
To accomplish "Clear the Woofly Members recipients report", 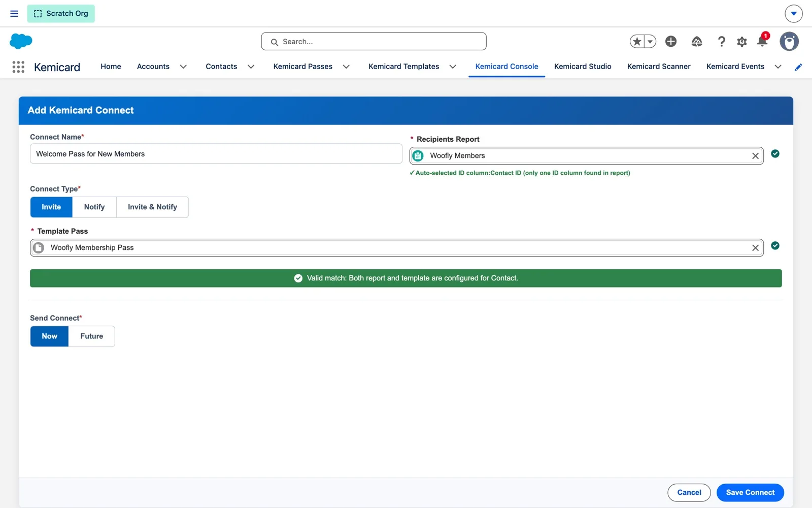I will 755,156.
